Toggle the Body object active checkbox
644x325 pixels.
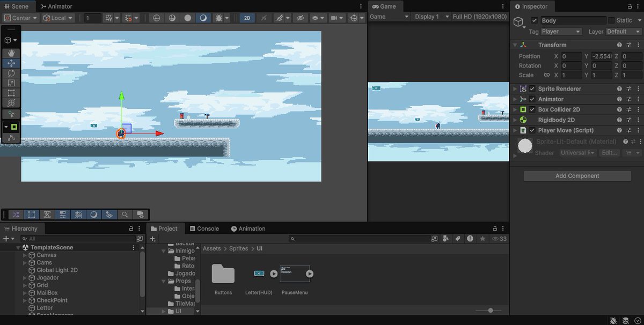535,20
